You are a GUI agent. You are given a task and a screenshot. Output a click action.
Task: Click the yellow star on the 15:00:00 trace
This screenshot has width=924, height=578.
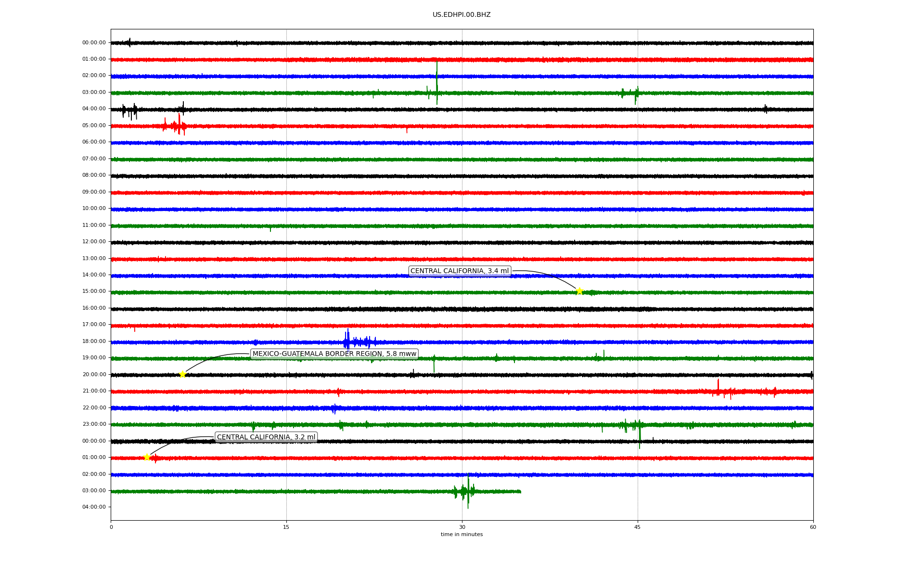pyautogui.click(x=579, y=291)
